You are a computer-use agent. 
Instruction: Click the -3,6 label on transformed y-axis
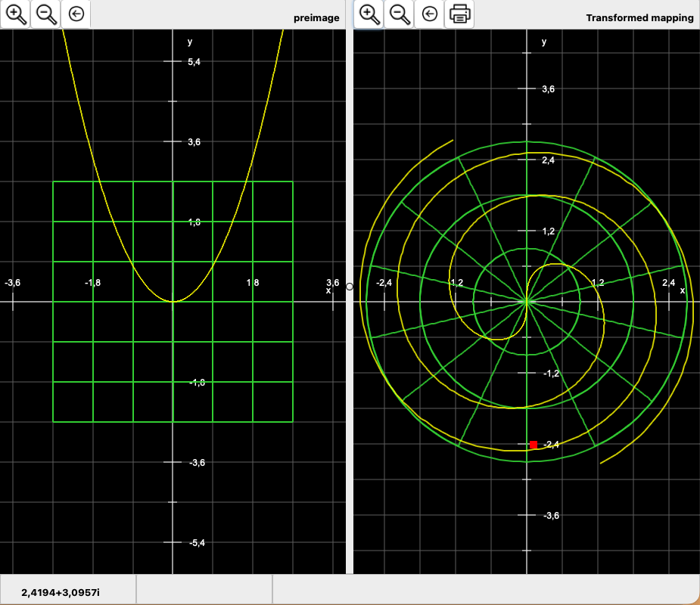point(550,516)
